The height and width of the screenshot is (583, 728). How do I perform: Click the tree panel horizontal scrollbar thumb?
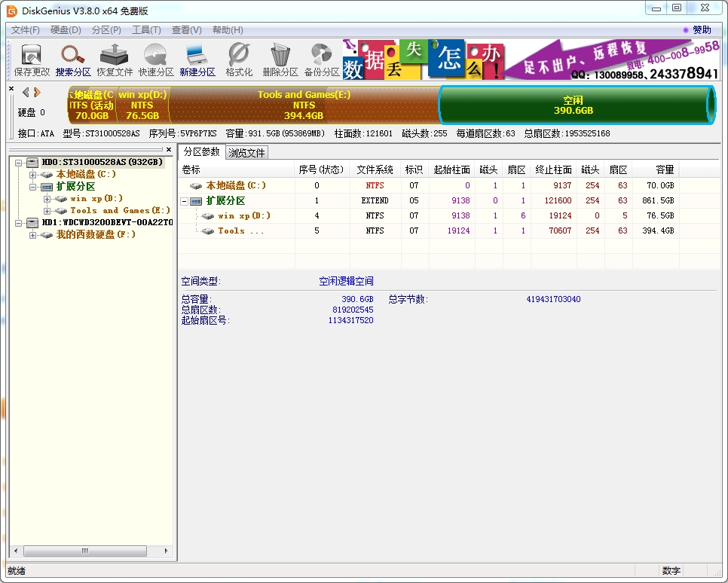coord(85,551)
